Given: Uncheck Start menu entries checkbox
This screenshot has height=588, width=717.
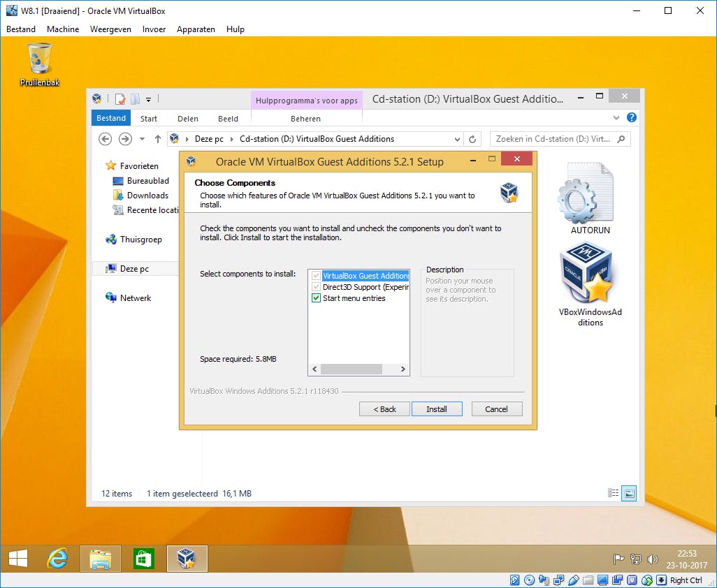Looking at the screenshot, I should [x=316, y=298].
